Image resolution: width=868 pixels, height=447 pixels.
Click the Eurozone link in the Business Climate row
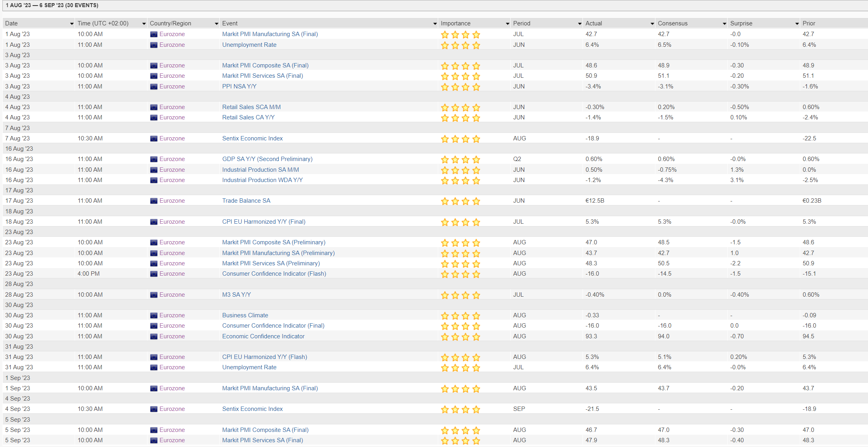[x=172, y=315]
